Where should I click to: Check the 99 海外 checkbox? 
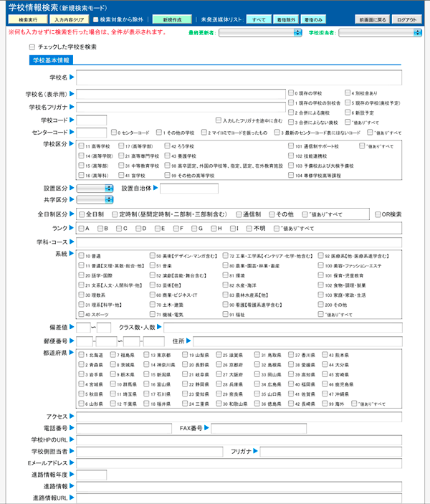coord(325,404)
